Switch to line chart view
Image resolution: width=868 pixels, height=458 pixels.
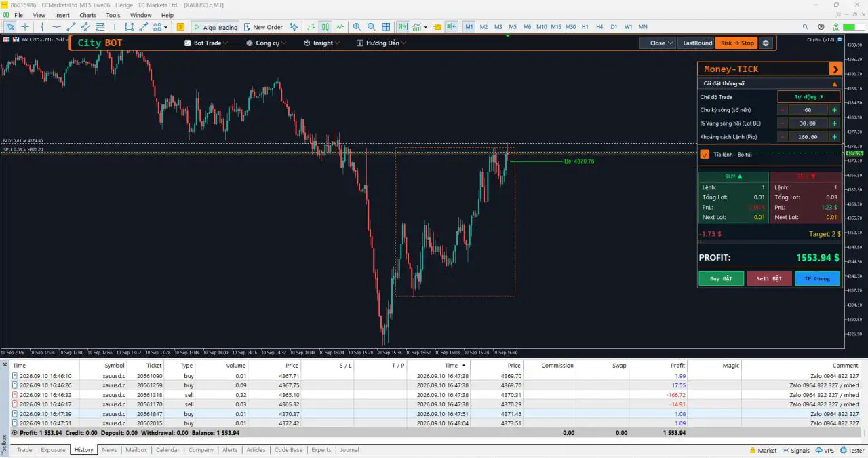point(339,27)
